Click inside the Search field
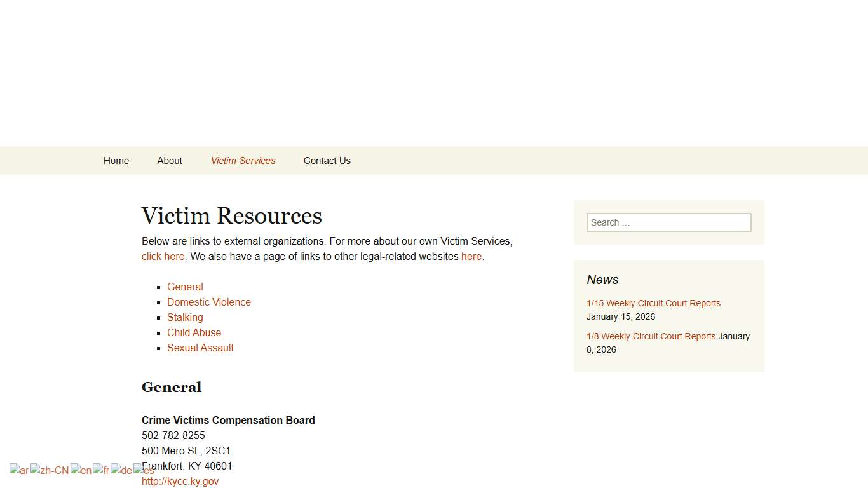The image size is (868, 488). point(668,222)
